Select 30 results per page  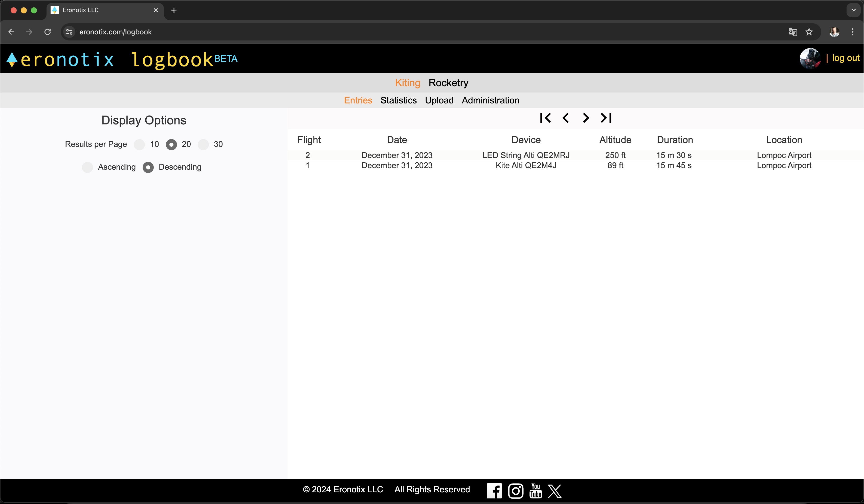[x=203, y=144]
